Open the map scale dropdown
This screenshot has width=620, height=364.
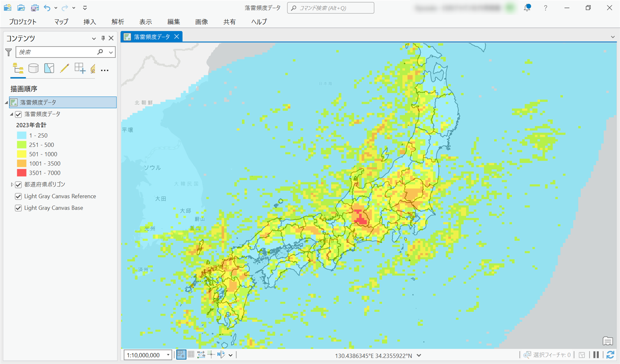(x=168, y=355)
